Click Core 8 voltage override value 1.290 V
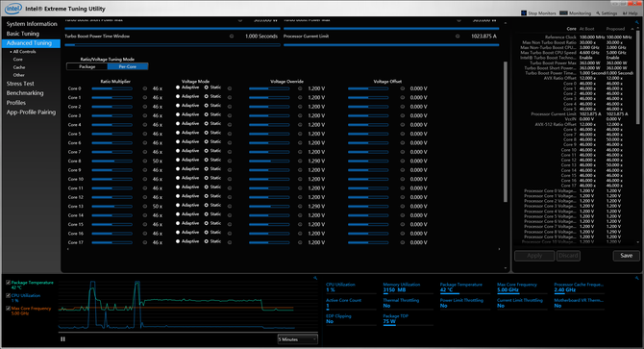The image size is (644, 349). pos(316,161)
